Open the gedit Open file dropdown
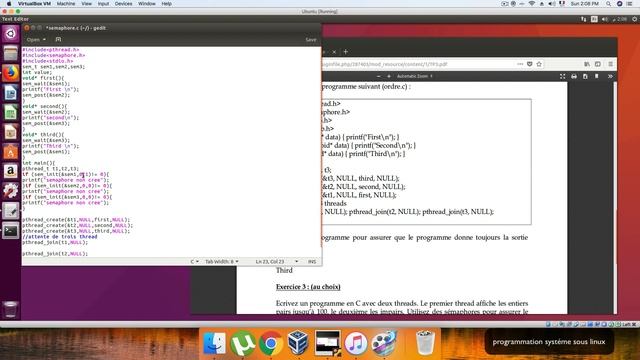Screen dimensions: 640x360 click(x=36, y=40)
